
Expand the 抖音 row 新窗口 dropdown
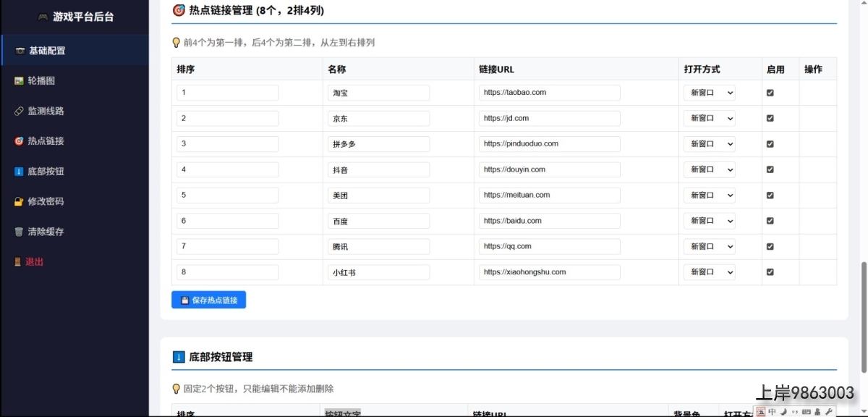710,169
